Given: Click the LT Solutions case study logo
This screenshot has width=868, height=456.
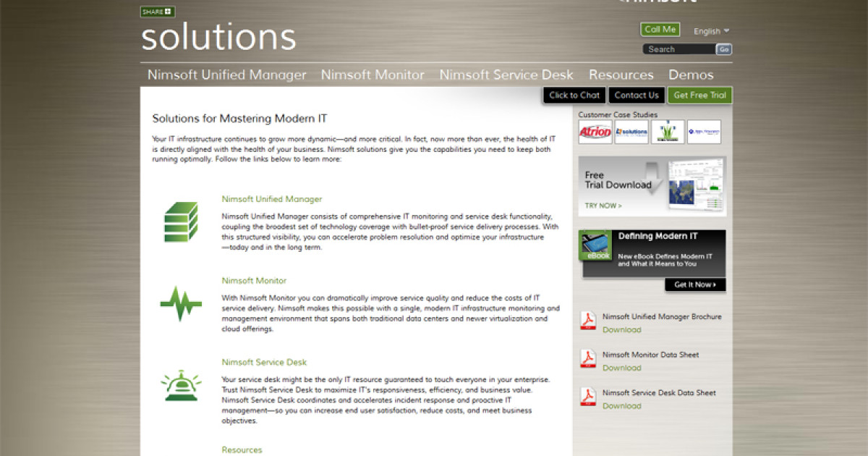Looking at the screenshot, I should (x=631, y=132).
